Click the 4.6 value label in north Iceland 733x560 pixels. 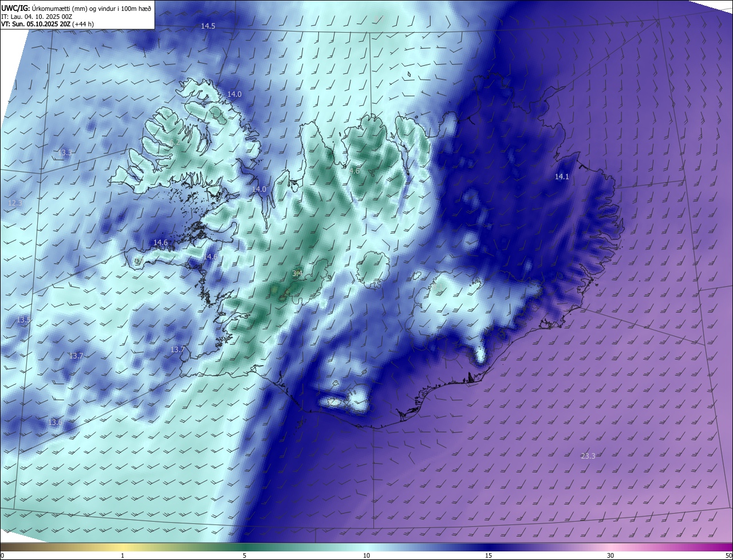pos(354,171)
